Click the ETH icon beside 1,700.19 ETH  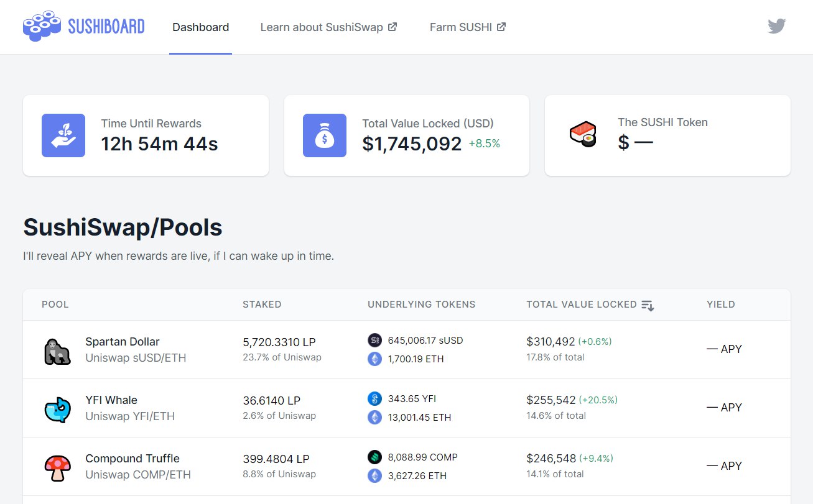coord(374,359)
